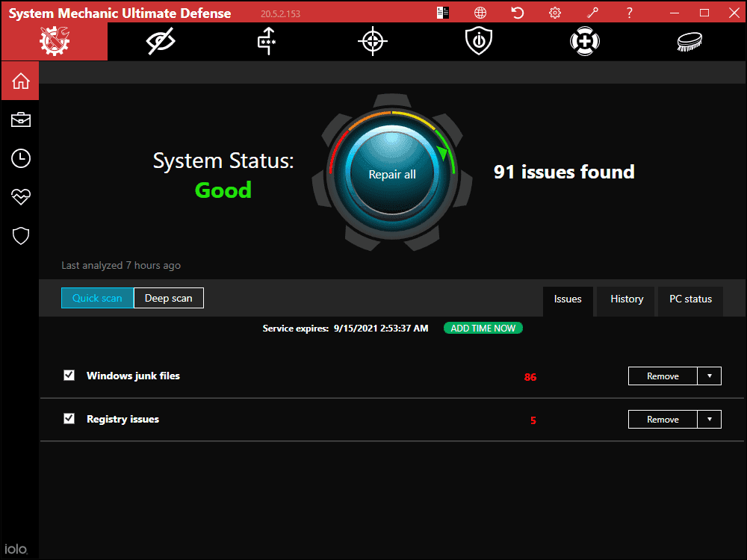Open the key tool in the title bar
The height and width of the screenshot is (560, 747).
[592, 12]
